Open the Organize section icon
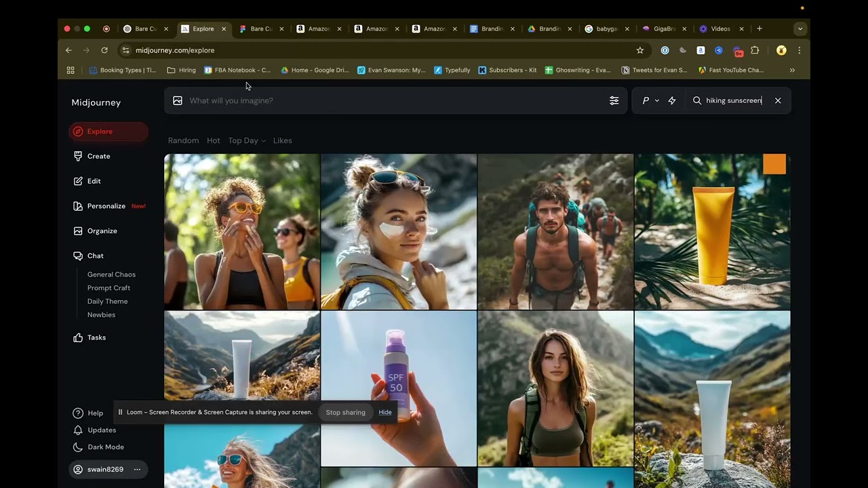The image size is (868, 488). 78,231
